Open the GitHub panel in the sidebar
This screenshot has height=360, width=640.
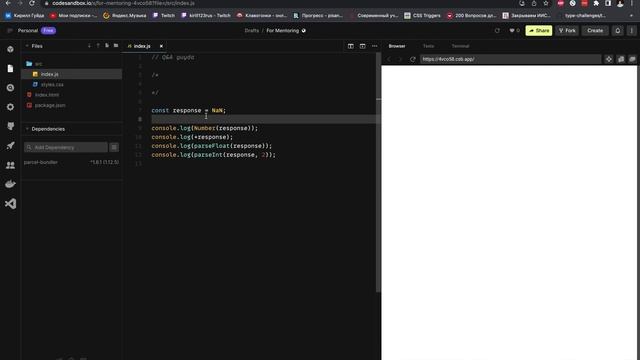(x=10, y=126)
